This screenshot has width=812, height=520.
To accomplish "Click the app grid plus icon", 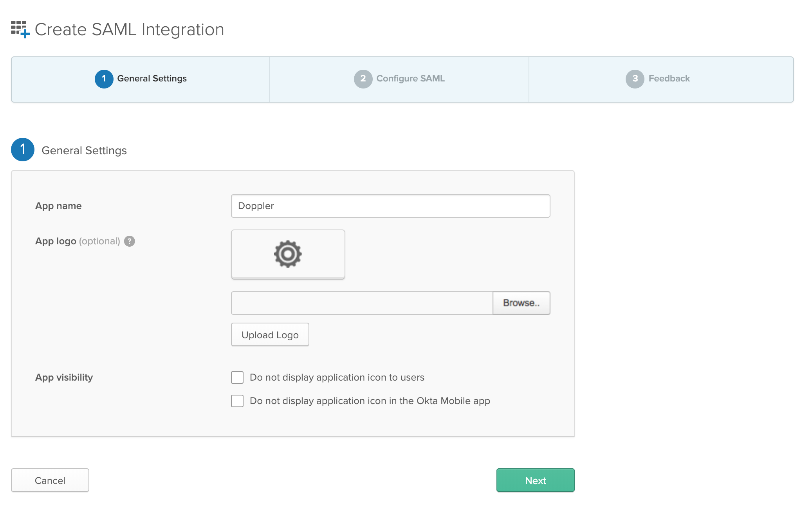I will point(20,29).
